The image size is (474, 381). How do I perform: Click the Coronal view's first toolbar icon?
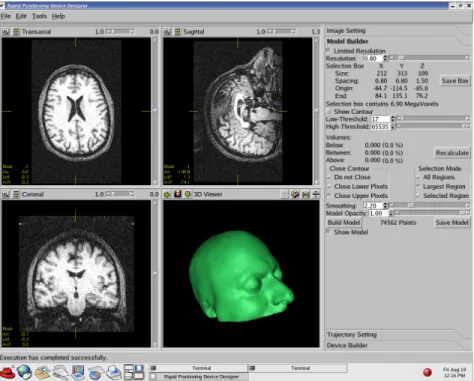click(6, 194)
